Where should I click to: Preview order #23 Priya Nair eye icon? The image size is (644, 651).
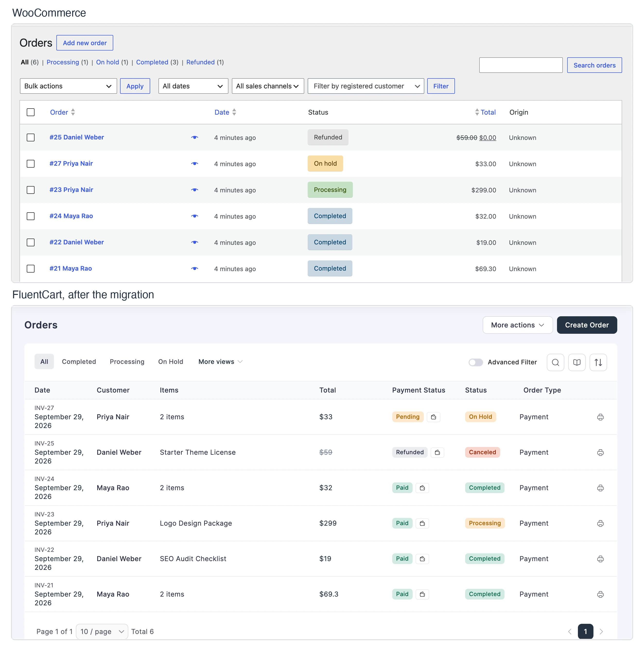195,190
